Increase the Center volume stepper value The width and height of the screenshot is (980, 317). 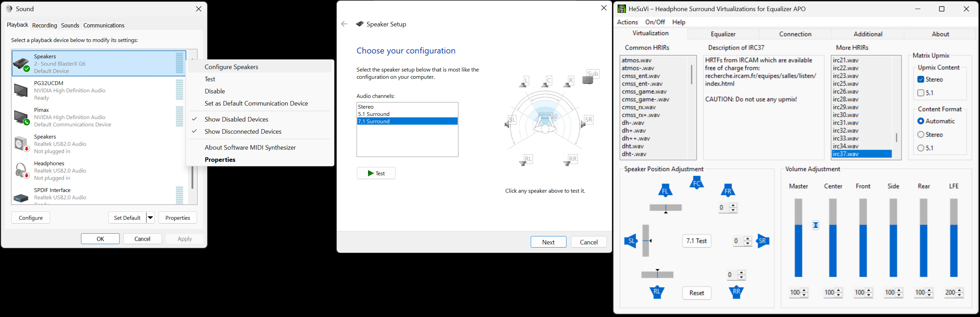[839, 290]
